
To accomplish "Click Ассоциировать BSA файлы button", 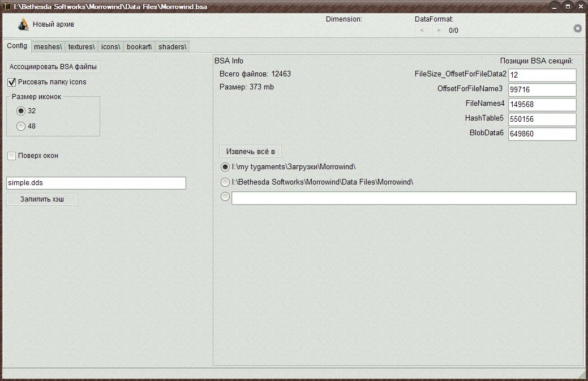I will (x=53, y=67).
